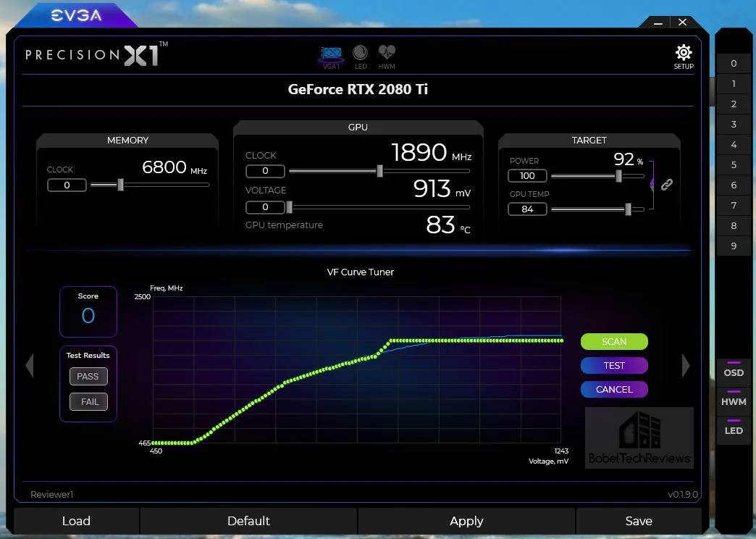
Task: Click the GPU temp target value field
Action: pos(527,209)
